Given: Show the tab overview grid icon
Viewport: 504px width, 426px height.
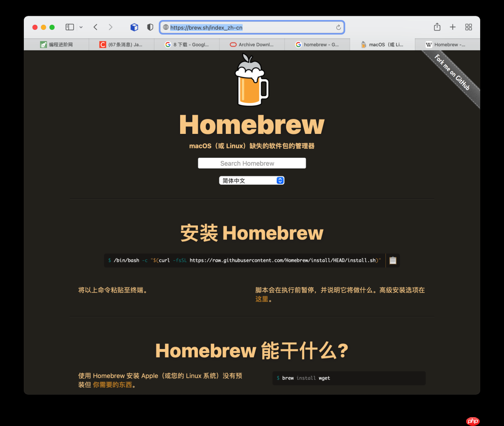Looking at the screenshot, I should 469,27.
